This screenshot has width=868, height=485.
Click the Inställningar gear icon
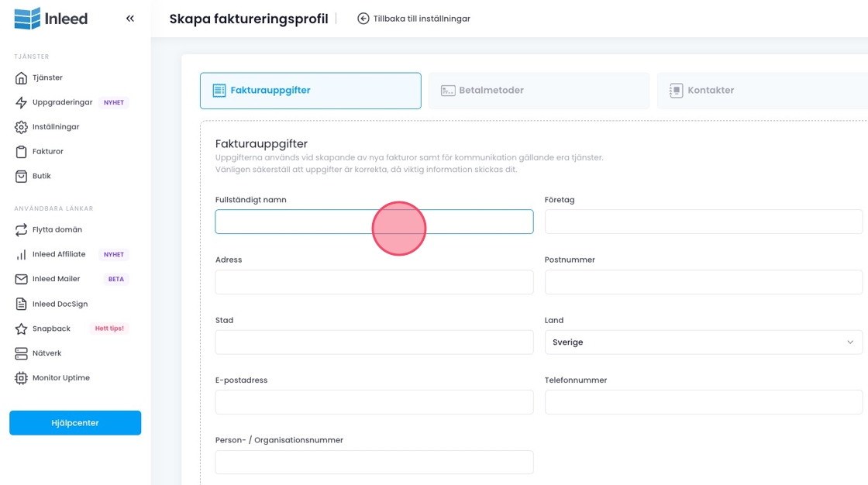(21, 127)
